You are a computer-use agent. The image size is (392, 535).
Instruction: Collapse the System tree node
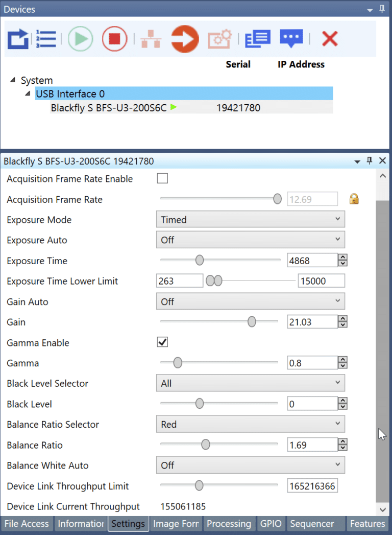(x=13, y=80)
